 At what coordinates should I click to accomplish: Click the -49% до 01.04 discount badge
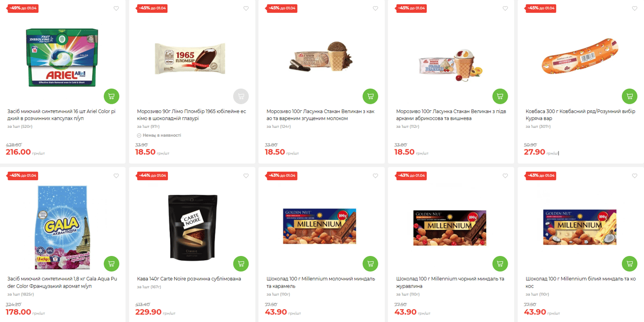[23, 8]
